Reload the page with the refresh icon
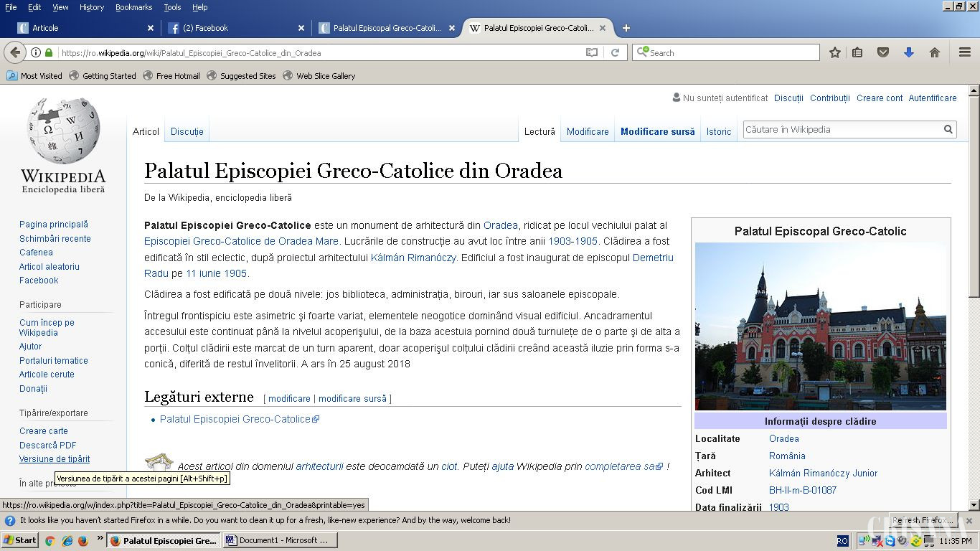980x551 pixels. pos(615,52)
